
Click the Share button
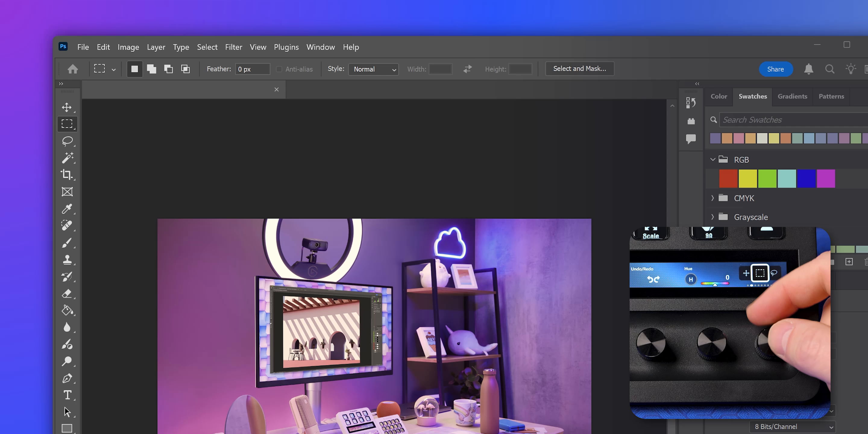coord(776,69)
